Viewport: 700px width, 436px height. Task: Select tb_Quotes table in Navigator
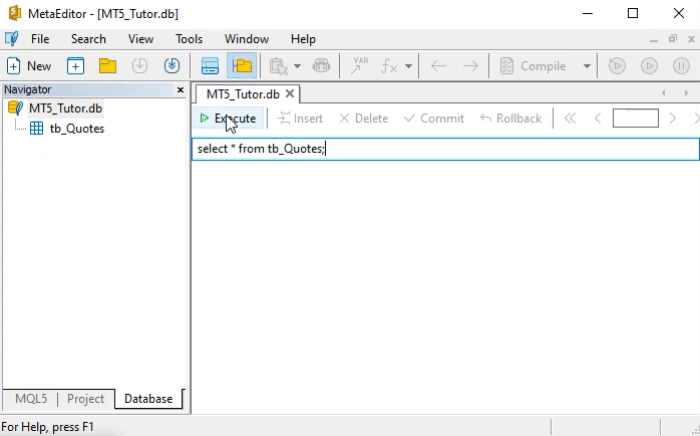(77, 129)
